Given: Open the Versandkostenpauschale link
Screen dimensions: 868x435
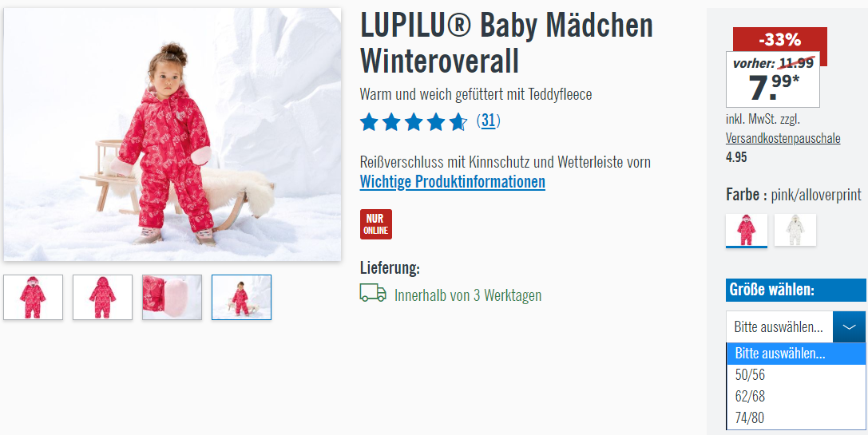Looking at the screenshot, I should point(783,138).
